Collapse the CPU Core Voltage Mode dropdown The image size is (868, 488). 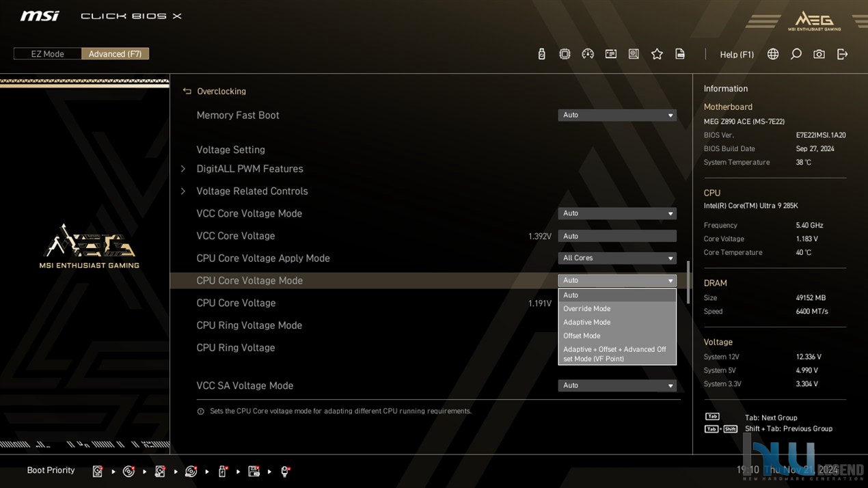(x=617, y=281)
